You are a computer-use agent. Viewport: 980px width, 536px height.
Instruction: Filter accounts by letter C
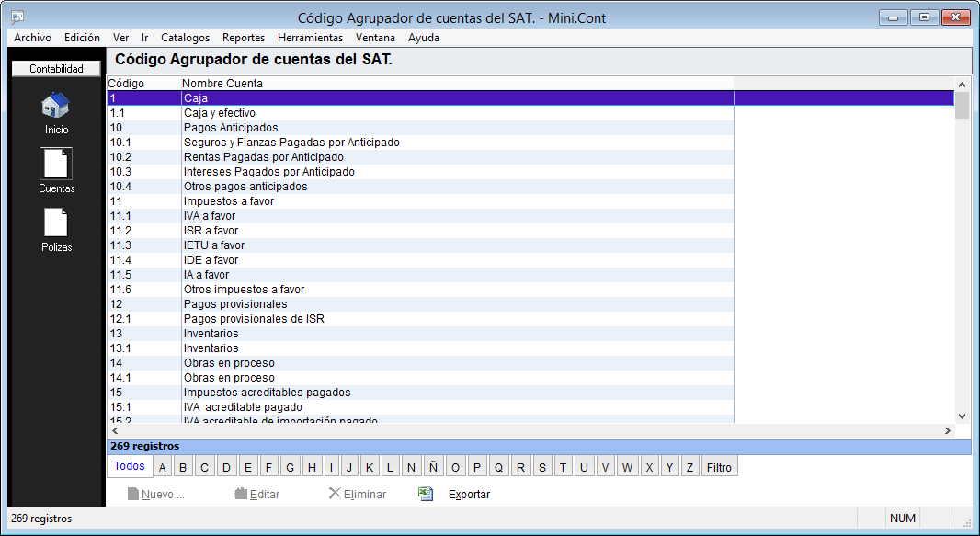204,467
